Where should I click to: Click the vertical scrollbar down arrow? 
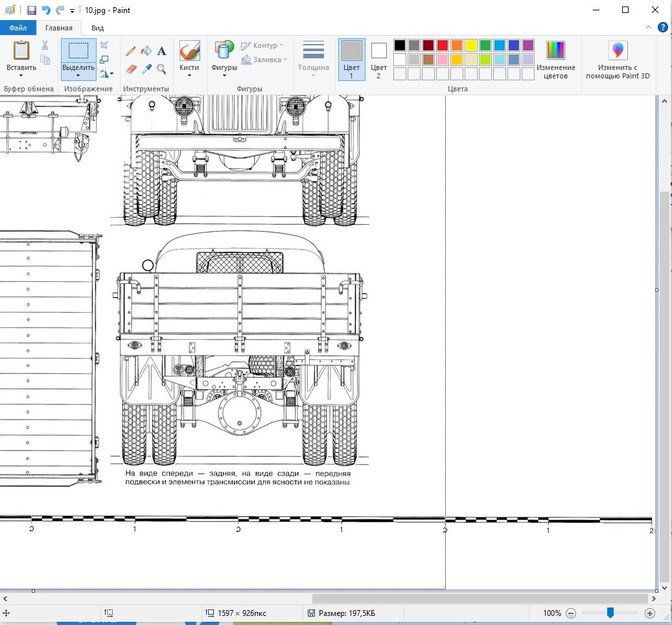pyautogui.click(x=664, y=588)
